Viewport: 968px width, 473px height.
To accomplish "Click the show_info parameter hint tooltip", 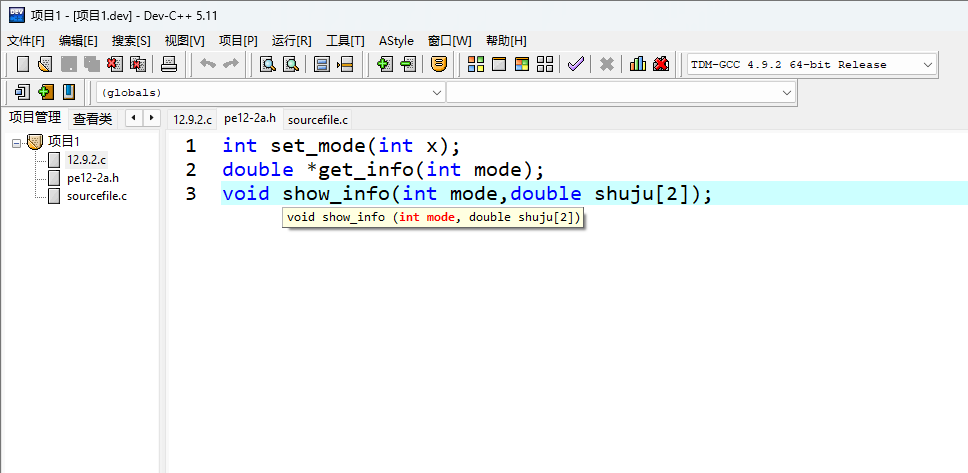I will tap(433, 217).
